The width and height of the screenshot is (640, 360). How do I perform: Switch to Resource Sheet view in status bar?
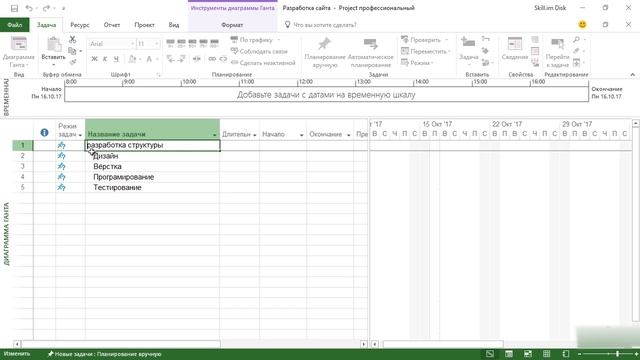click(547, 354)
